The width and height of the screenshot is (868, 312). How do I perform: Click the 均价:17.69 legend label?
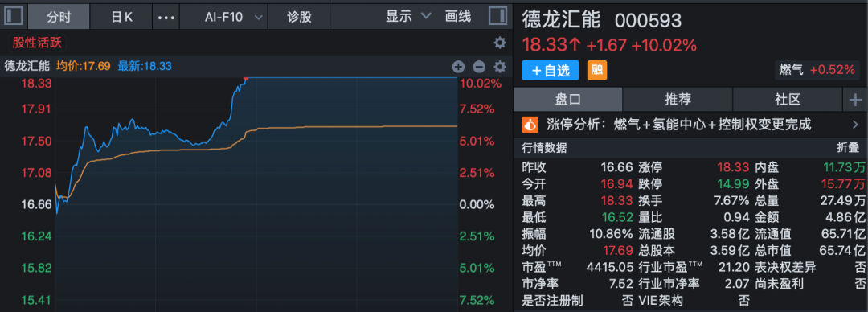click(x=84, y=67)
